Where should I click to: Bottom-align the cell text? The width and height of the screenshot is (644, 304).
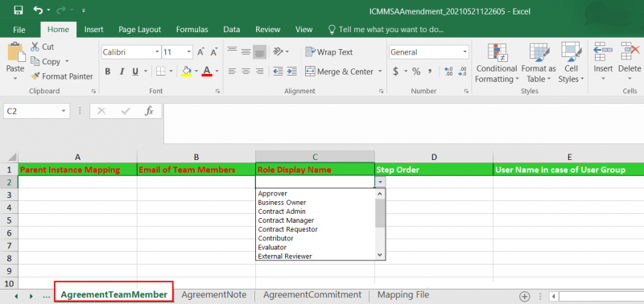pos(259,51)
